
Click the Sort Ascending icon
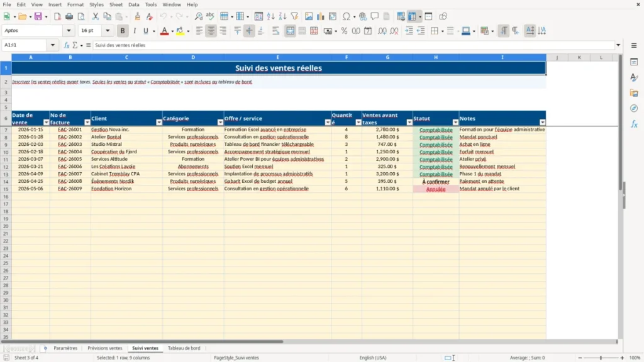(270, 16)
